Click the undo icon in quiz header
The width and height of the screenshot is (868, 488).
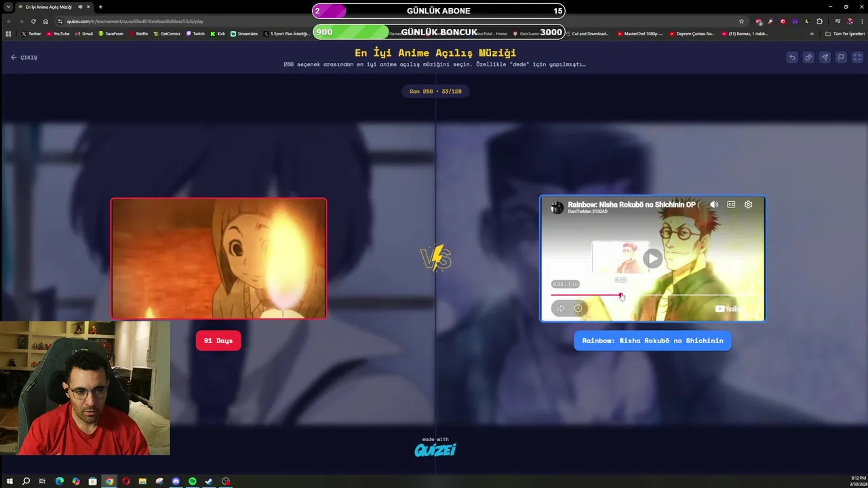pos(792,58)
